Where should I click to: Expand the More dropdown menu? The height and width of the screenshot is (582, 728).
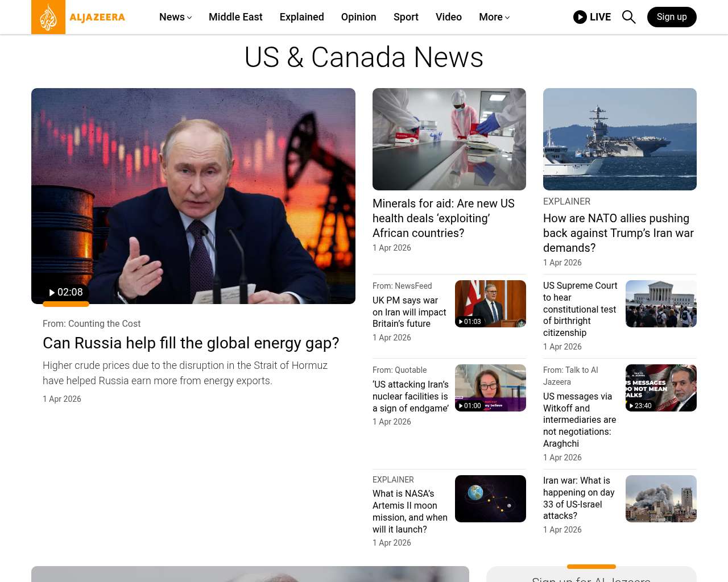(x=494, y=17)
